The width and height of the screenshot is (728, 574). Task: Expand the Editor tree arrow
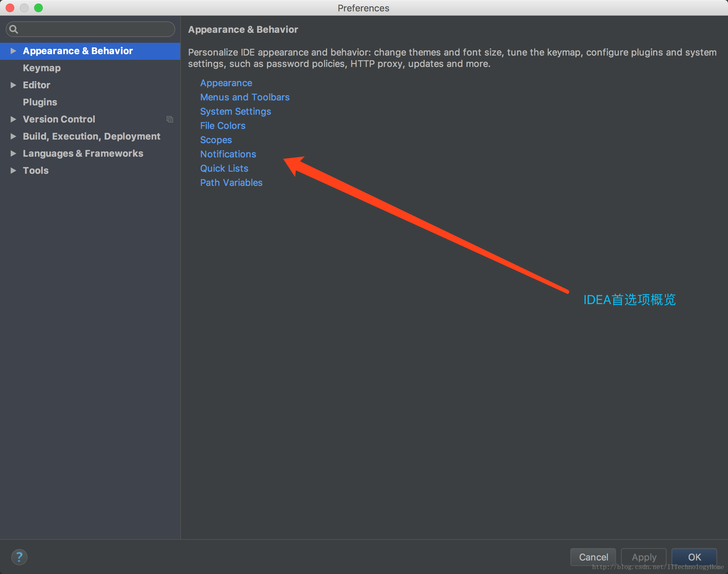tap(13, 85)
